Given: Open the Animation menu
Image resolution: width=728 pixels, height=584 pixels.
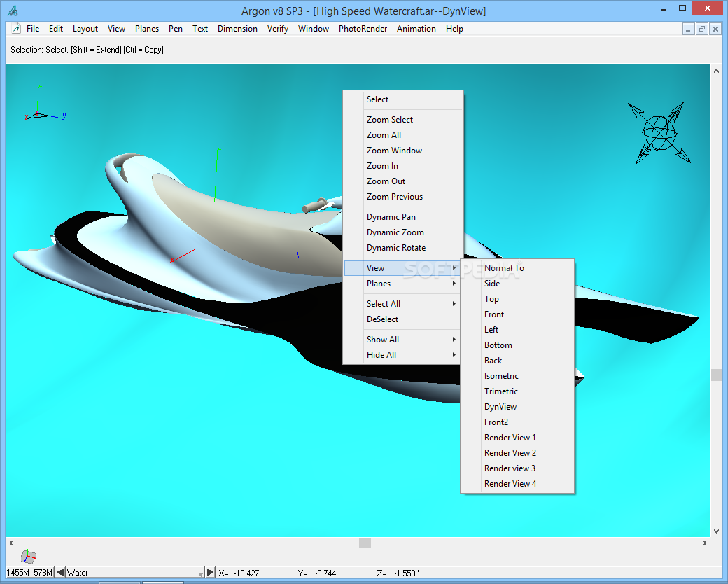Looking at the screenshot, I should point(416,28).
